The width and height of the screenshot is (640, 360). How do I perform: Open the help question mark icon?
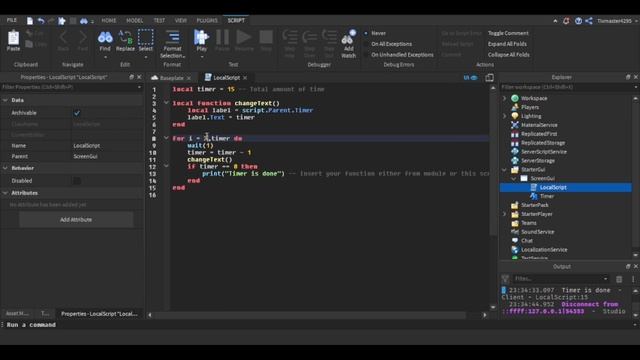578,21
